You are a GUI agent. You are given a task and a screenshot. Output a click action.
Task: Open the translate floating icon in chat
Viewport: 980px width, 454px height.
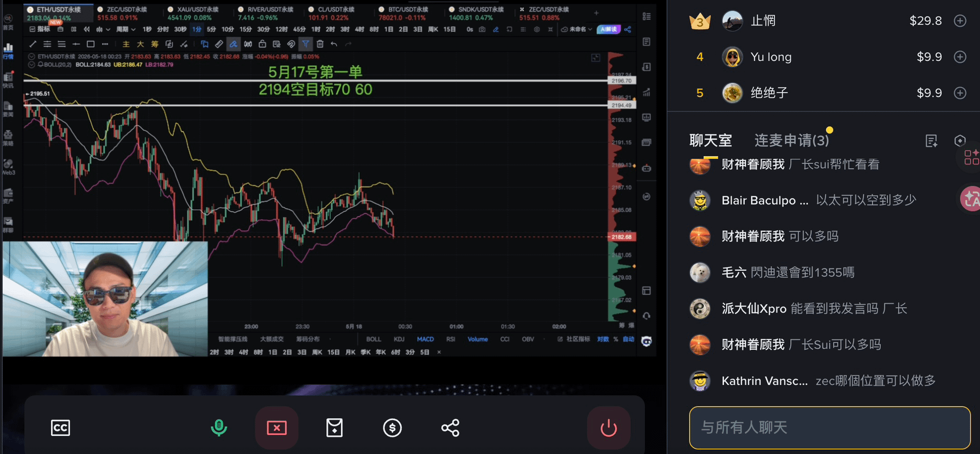(971, 198)
